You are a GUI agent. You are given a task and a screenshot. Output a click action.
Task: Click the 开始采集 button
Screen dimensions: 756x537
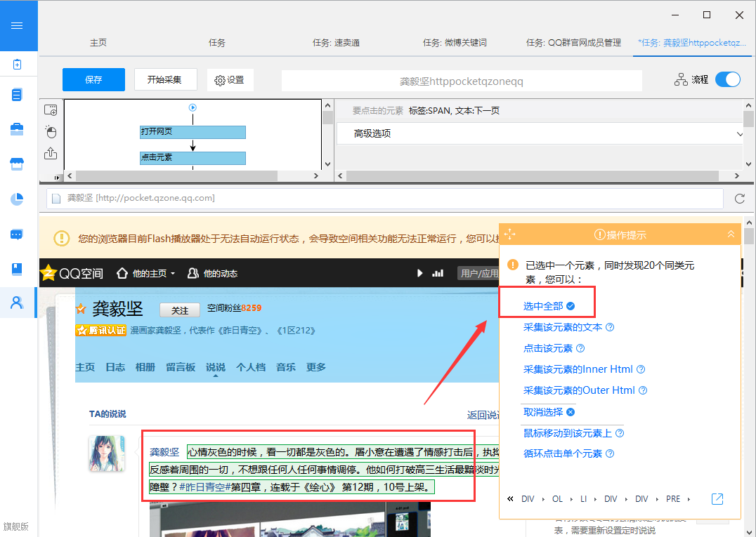tap(165, 79)
